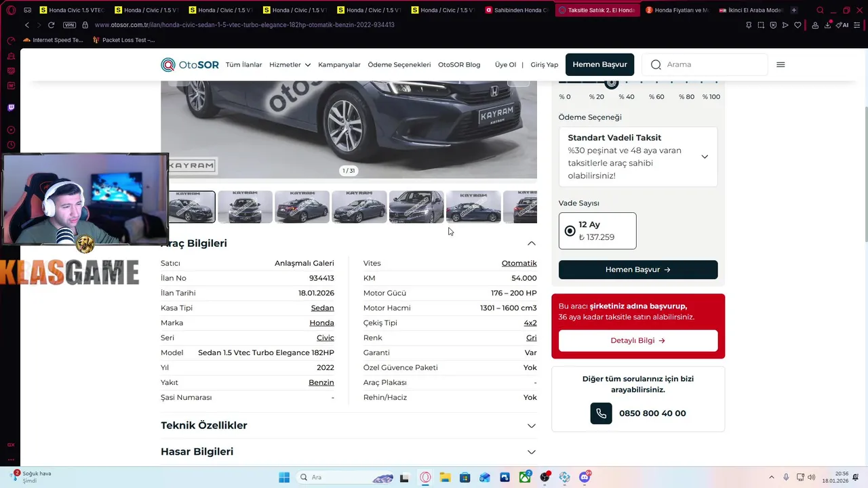Screen dimensions: 868x488
Task: Open the ad blocker shield icon
Action: (x=773, y=25)
